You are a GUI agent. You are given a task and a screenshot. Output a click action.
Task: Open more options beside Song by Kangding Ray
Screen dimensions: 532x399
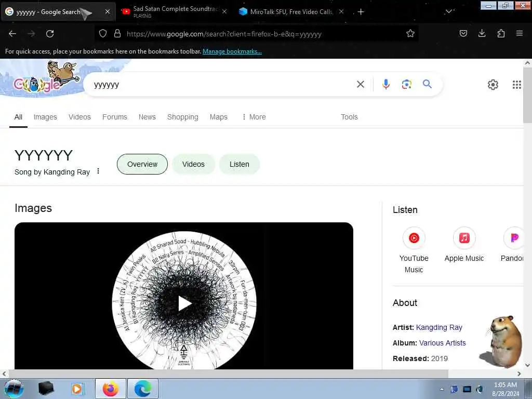[x=98, y=171]
